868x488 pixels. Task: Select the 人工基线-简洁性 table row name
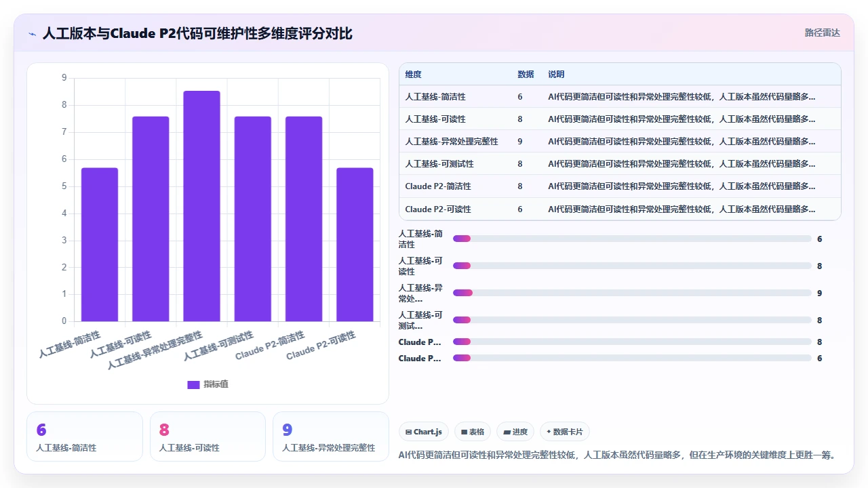435,97
